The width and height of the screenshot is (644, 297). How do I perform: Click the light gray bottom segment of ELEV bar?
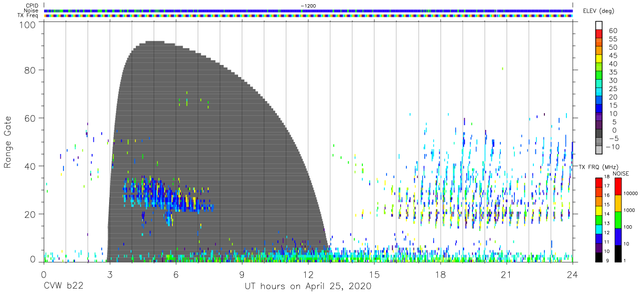click(599, 150)
